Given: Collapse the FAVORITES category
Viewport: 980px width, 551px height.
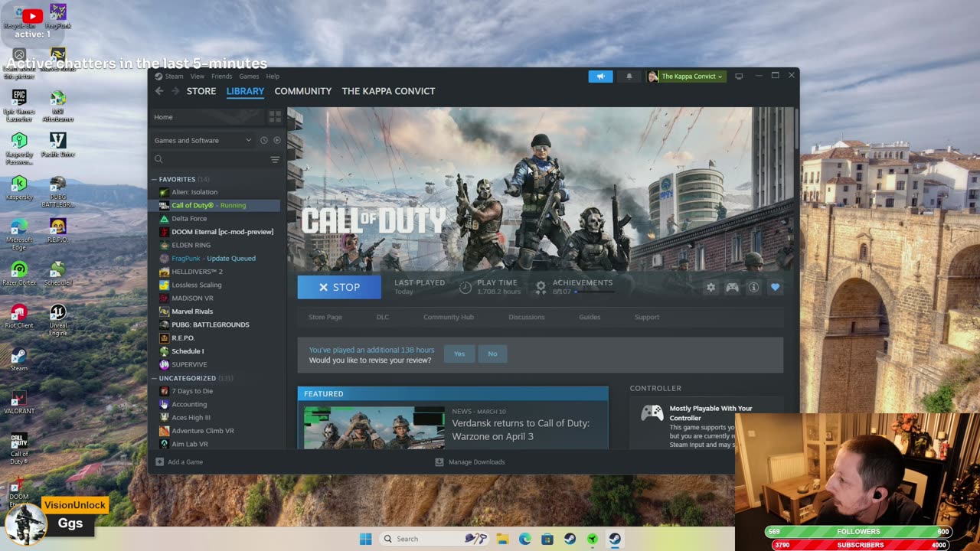Looking at the screenshot, I should click(154, 179).
